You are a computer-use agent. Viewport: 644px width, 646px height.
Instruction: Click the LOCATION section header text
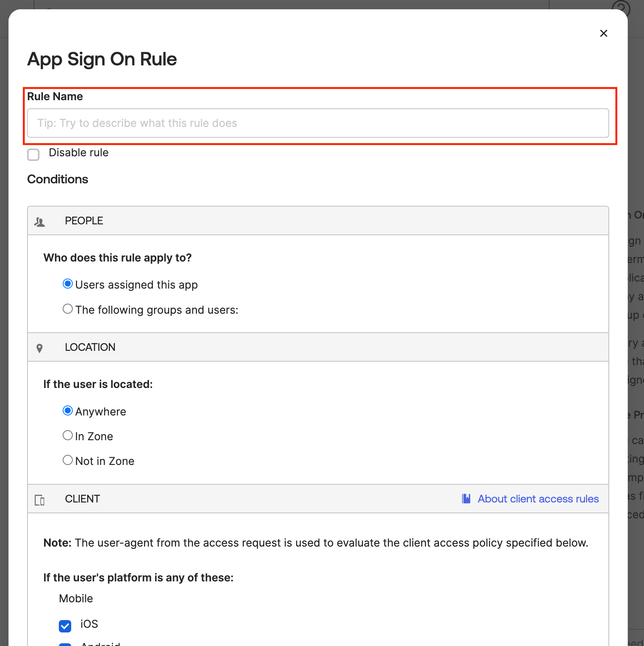[90, 347]
